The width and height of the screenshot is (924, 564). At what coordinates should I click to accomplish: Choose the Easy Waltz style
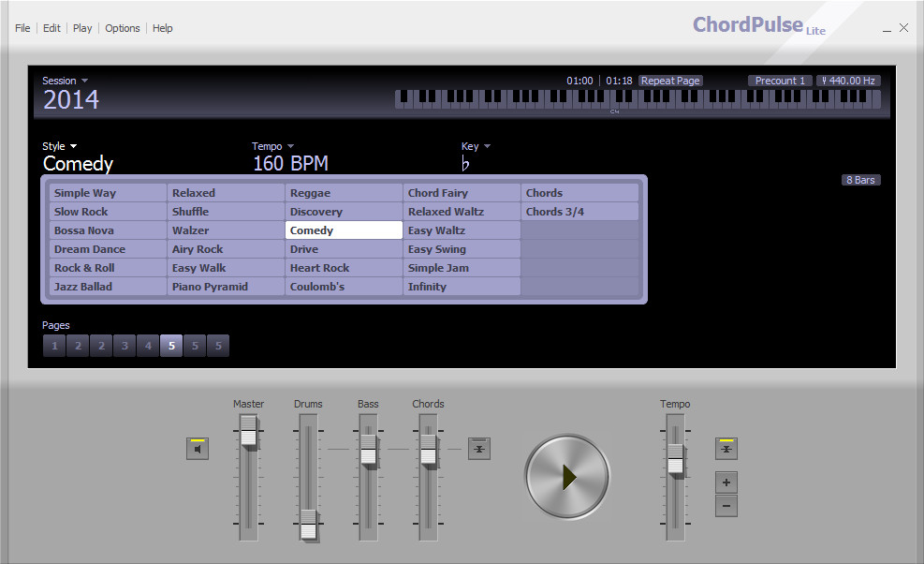462,230
